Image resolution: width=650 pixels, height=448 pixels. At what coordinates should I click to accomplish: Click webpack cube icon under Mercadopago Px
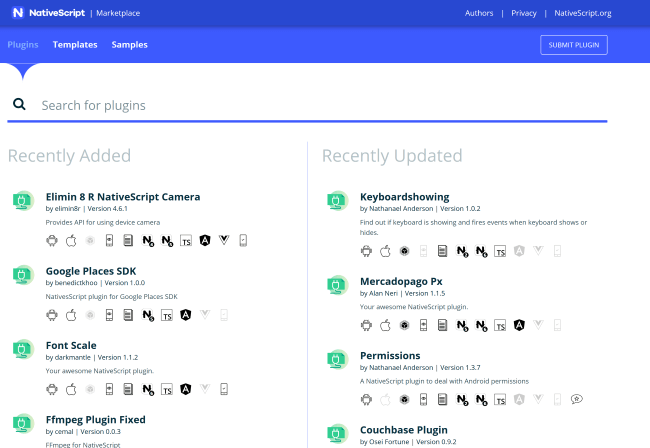click(405, 325)
